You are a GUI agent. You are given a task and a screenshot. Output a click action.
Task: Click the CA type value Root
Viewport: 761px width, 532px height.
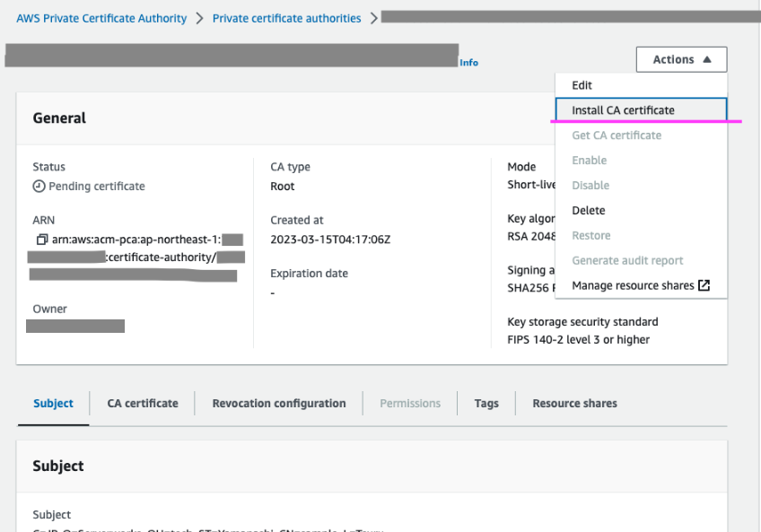pos(283,187)
